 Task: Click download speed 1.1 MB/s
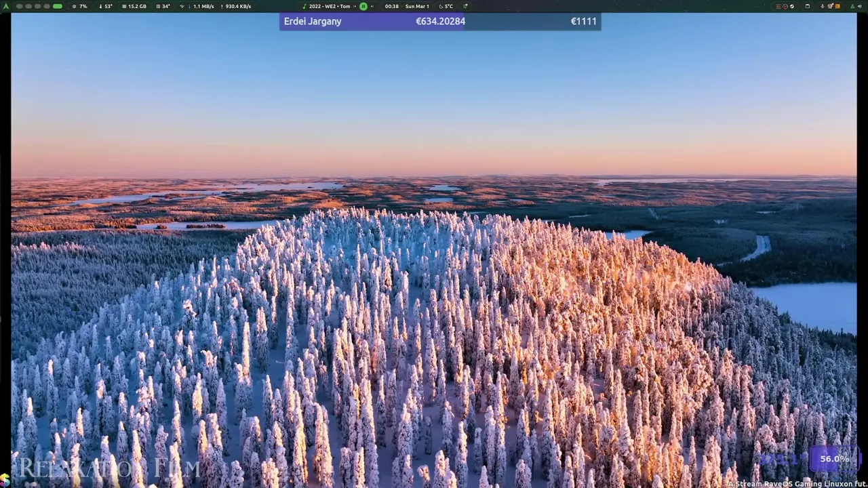(201, 6)
